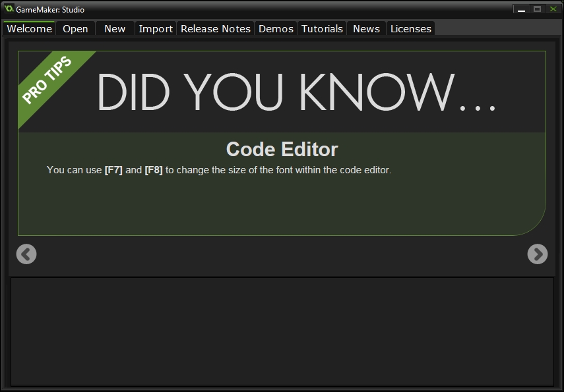View the Release Notes tab

(x=216, y=28)
